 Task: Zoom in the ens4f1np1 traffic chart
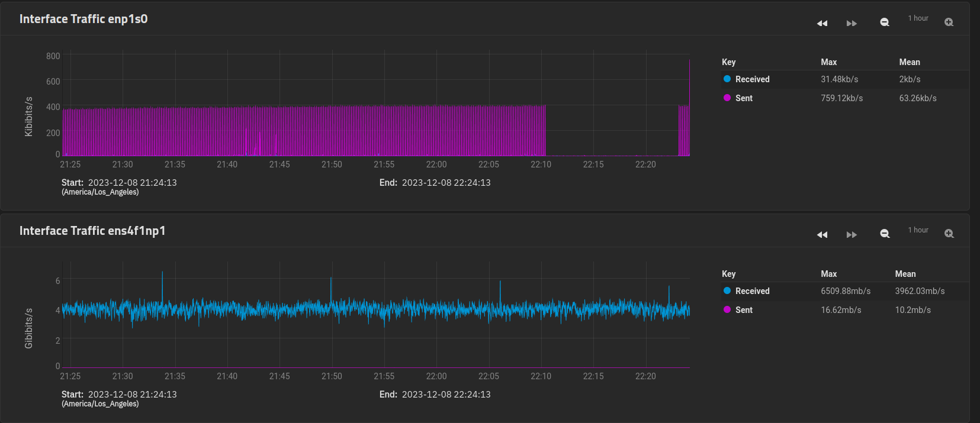949,234
